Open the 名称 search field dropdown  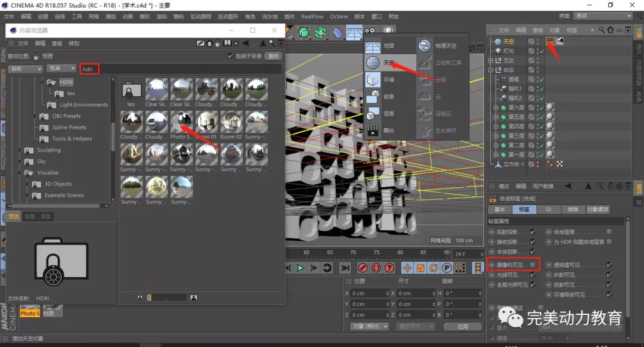coord(25,69)
